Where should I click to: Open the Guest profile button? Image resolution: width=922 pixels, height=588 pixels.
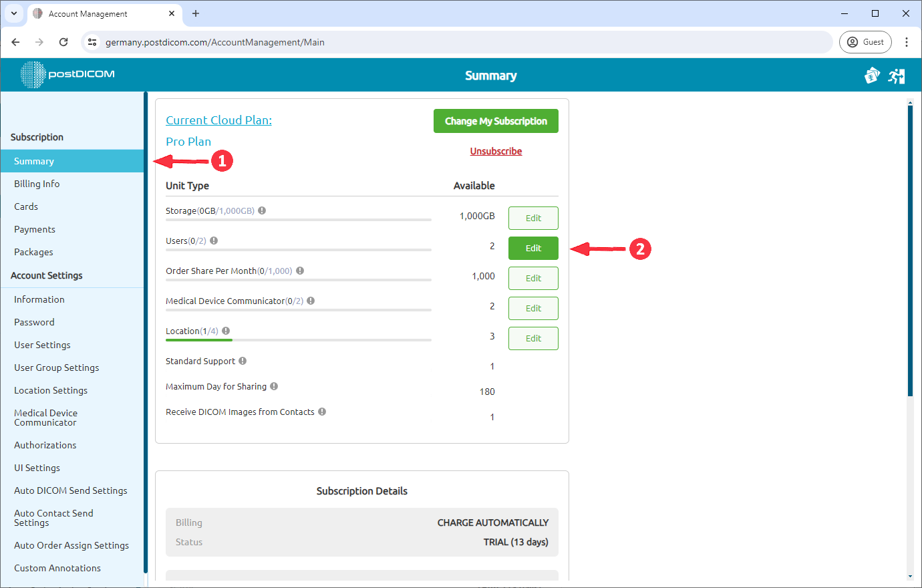pos(865,41)
